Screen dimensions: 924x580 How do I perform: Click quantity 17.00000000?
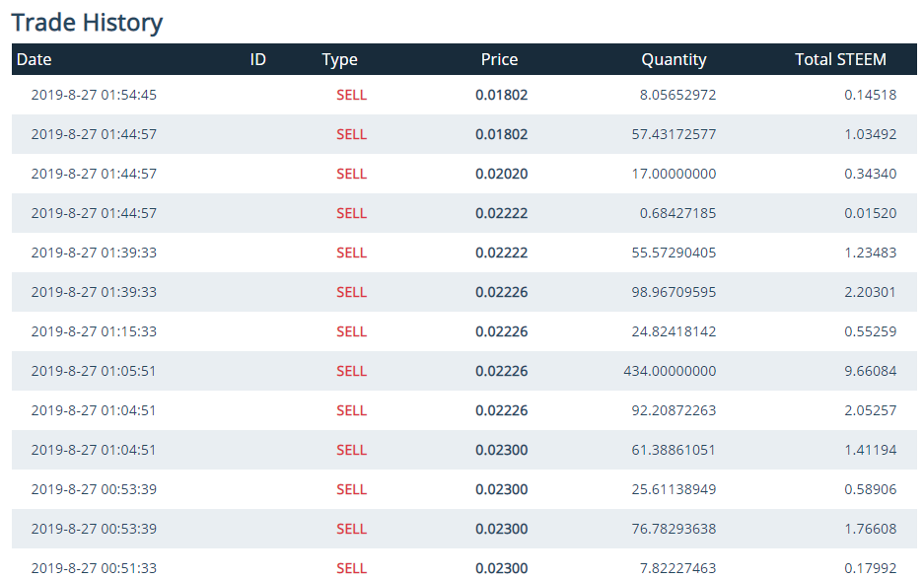coord(674,174)
